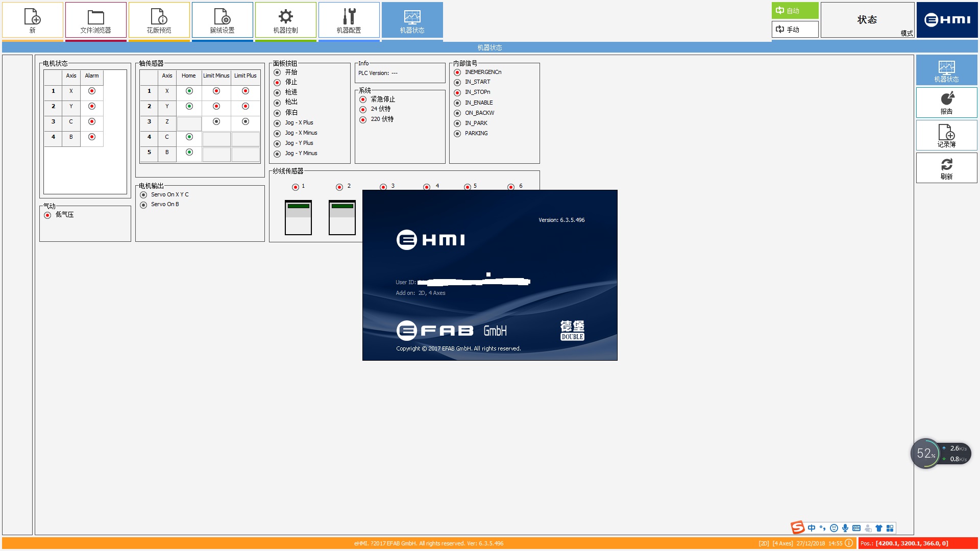This screenshot has width=980, height=551.
Task: Open 记录簿 logbook in sidebar
Action: [946, 136]
